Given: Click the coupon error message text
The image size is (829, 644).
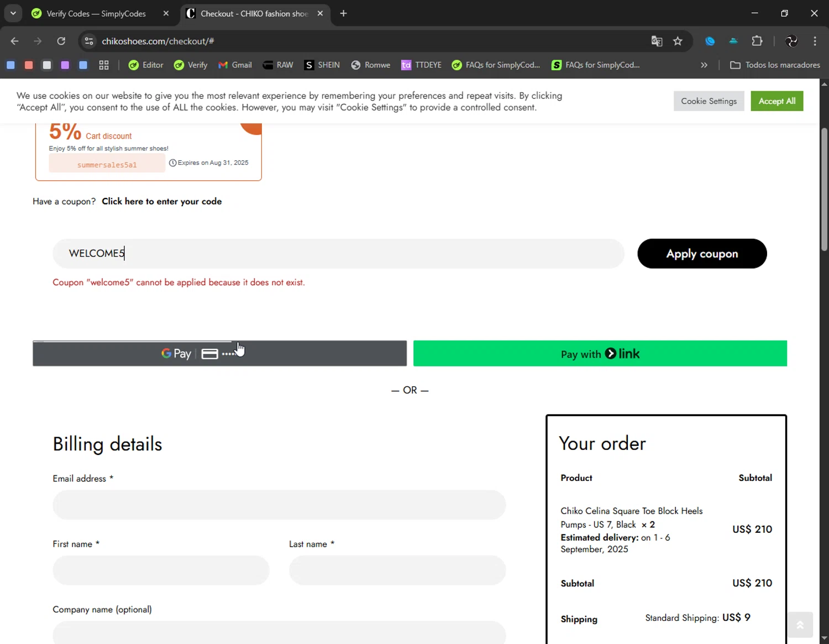Looking at the screenshot, I should (x=179, y=282).
